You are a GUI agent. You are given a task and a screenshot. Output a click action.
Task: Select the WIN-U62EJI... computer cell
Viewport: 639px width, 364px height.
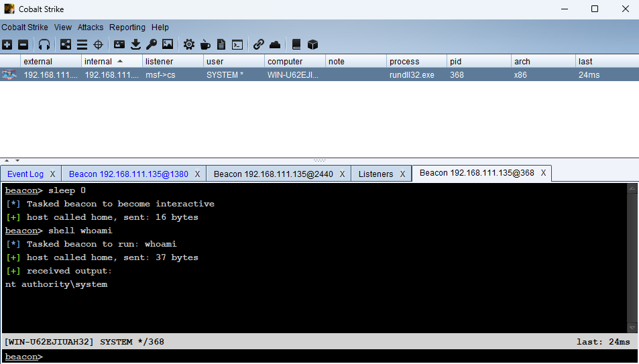[294, 74]
